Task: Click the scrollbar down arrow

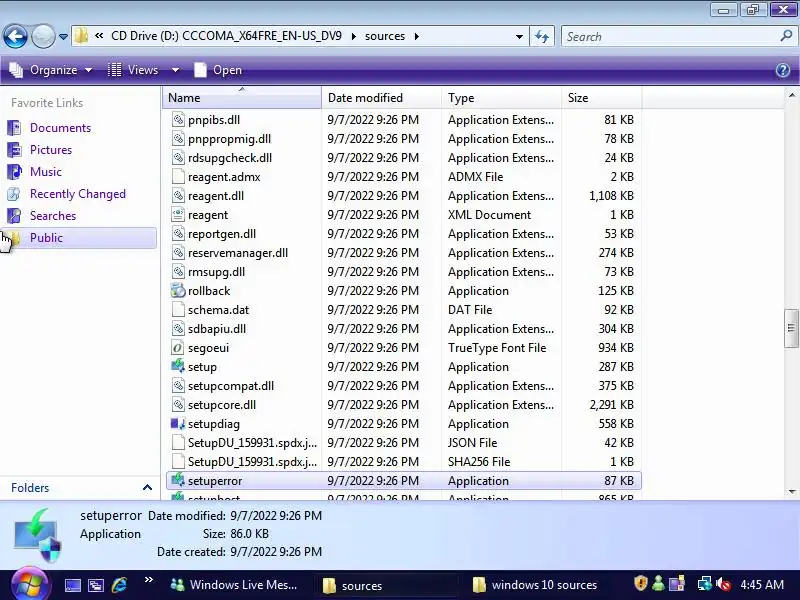Action: pyautogui.click(x=791, y=492)
